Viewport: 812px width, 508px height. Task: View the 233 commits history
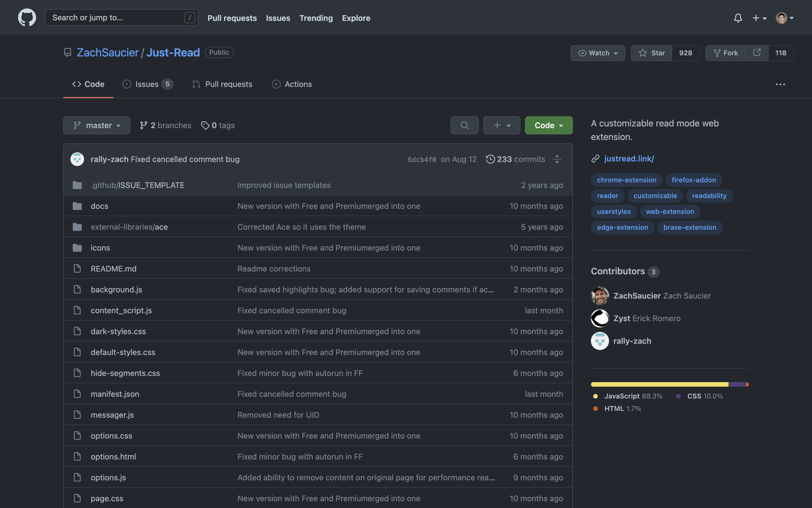[515, 159]
